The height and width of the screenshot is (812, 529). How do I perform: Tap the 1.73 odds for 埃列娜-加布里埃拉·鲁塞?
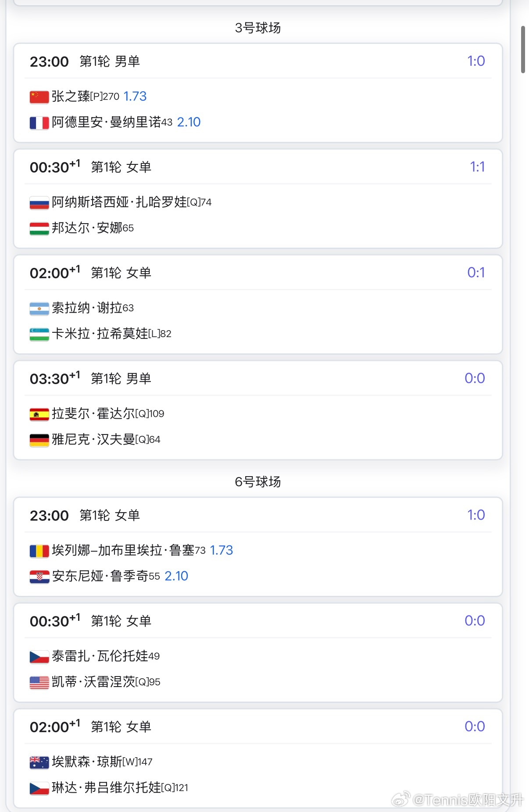(x=222, y=550)
